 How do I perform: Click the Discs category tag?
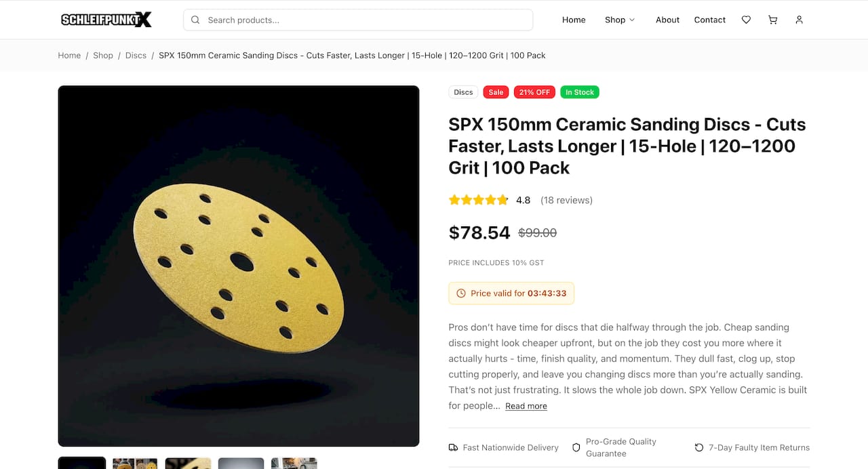tap(463, 92)
